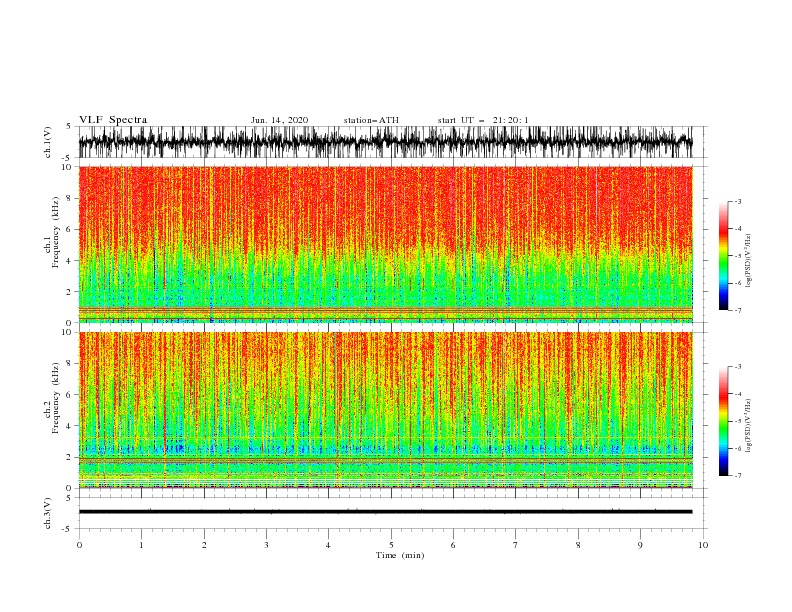Select the ch.2 'Frequency (kHz)' axis label
This screenshot has height=612, width=792.
click(x=56, y=398)
